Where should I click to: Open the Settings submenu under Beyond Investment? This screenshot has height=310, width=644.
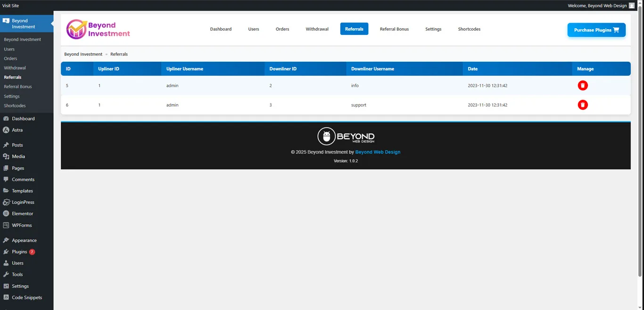12,96
